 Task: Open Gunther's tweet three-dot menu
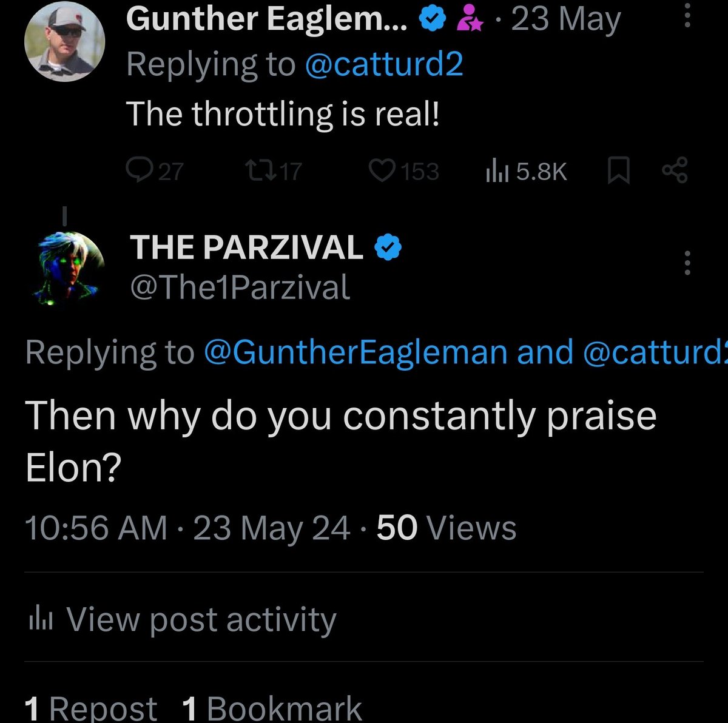click(687, 15)
